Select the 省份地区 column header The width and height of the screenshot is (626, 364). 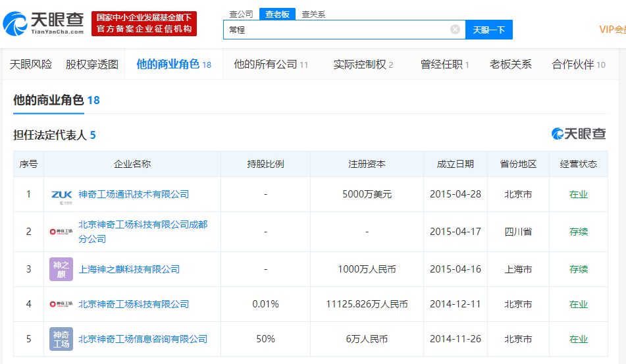coord(518,164)
